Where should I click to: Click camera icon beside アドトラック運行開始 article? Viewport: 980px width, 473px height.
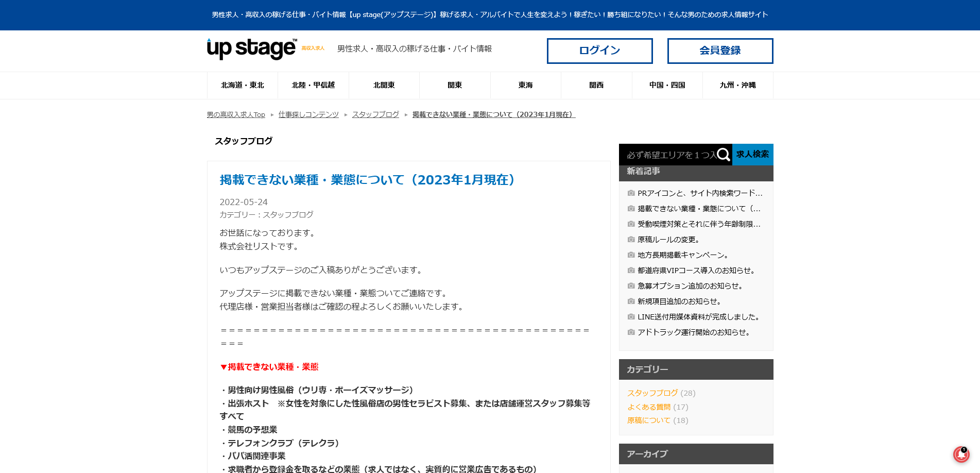631,332
